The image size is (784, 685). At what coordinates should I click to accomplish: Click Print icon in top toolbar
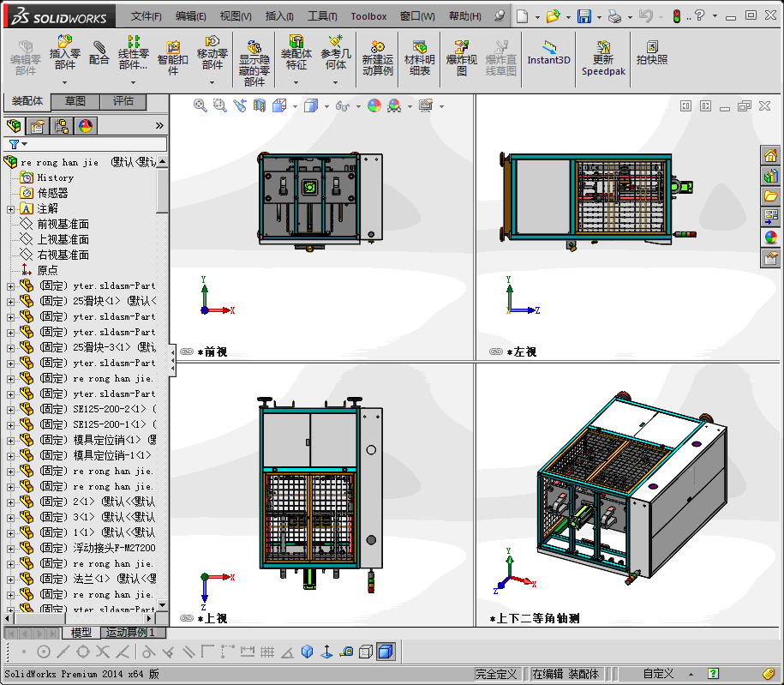(614, 16)
